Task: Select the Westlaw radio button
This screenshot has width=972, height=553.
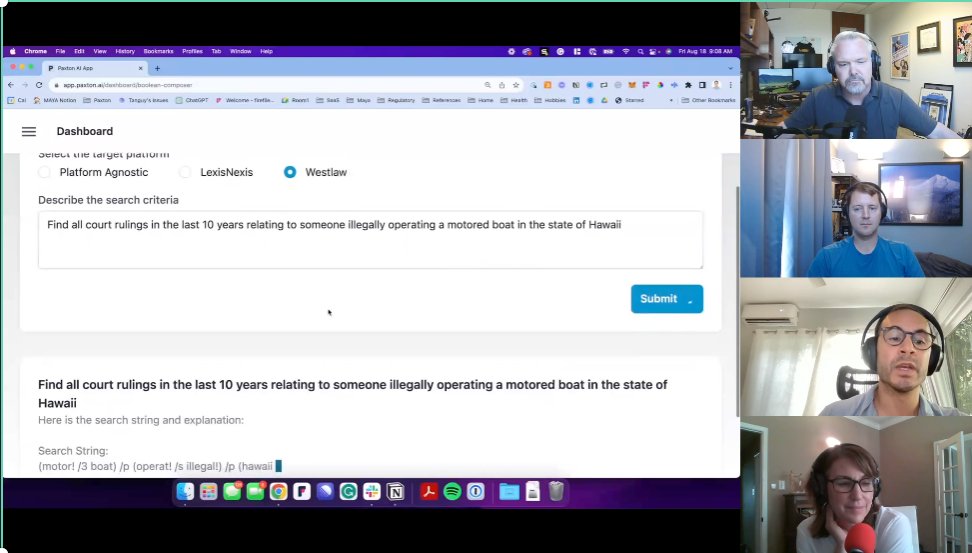Action: (x=289, y=172)
